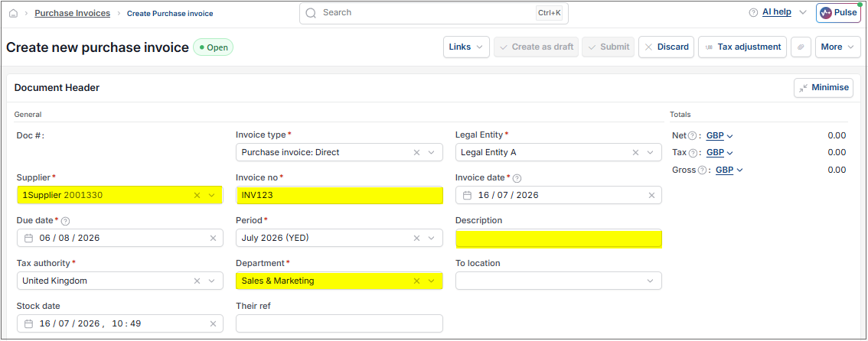The height and width of the screenshot is (341, 868).
Task: Clear the Invoice date with its X icon
Action: tap(651, 195)
